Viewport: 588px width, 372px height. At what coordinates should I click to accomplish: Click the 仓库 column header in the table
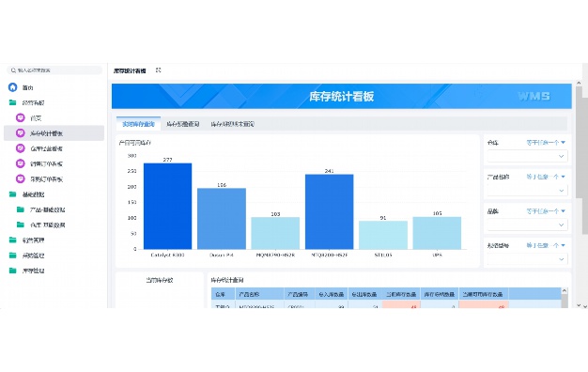coord(224,294)
